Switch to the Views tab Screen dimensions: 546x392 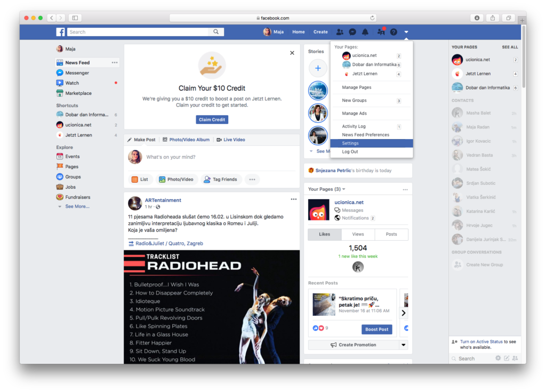358,234
